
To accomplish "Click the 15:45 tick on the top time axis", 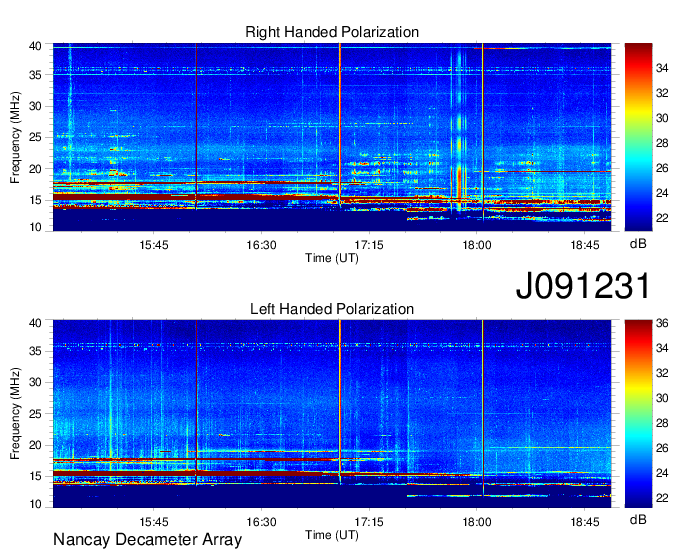I will 154,245.
